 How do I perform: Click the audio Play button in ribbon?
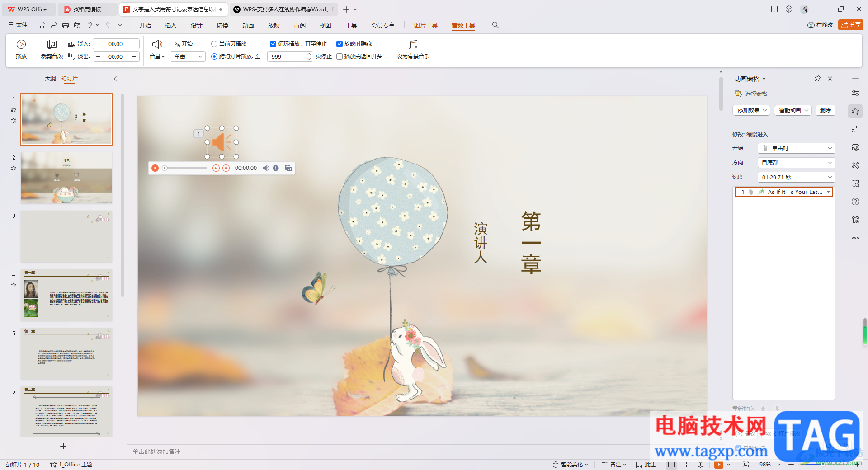pos(21,49)
